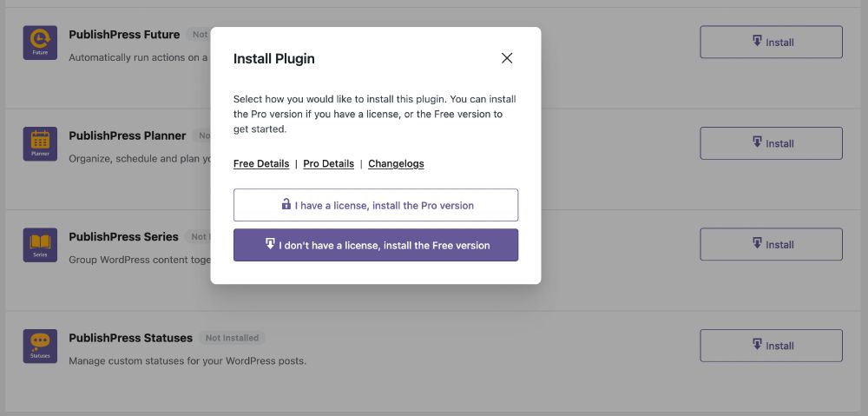Choose install the Free version button
Image resolution: width=868 pixels, height=416 pixels.
tap(376, 245)
